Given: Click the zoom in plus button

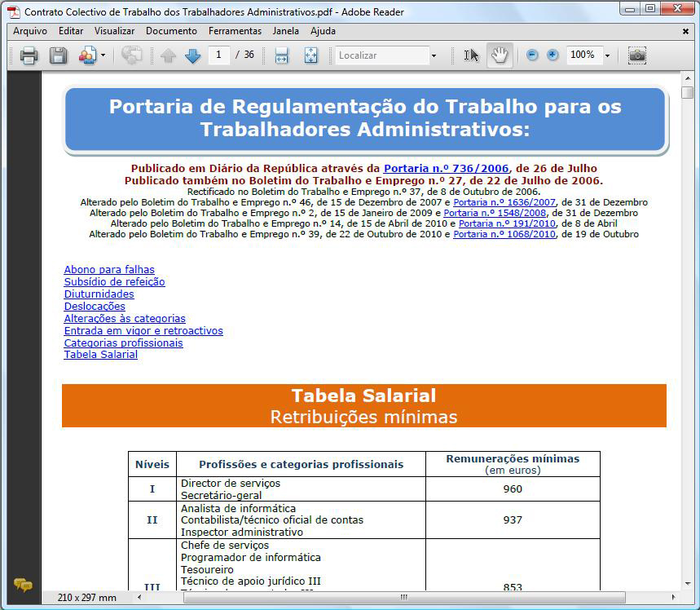Looking at the screenshot, I should (553, 55).
